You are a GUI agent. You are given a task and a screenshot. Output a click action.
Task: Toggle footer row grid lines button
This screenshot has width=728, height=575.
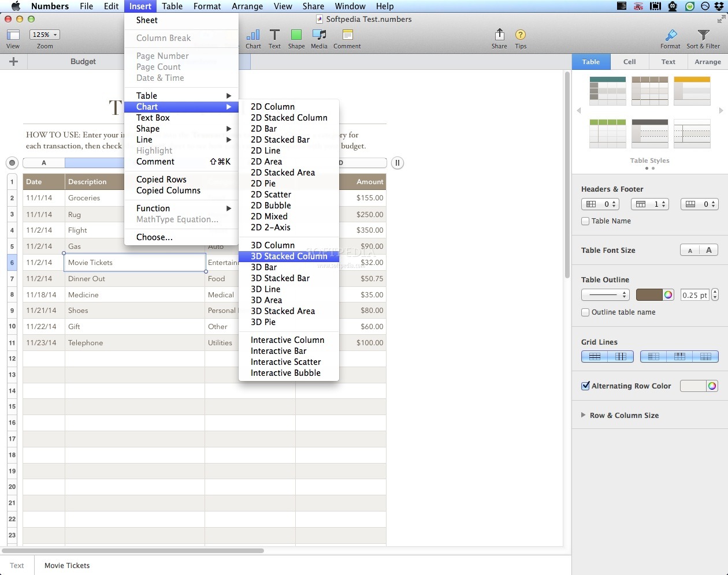(x=705, y=357)
